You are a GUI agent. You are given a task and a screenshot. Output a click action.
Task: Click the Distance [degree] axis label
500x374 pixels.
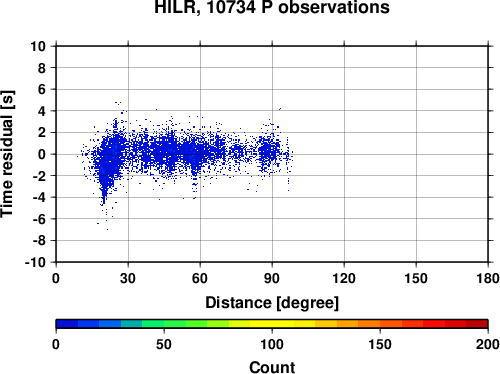click(272, 303)
